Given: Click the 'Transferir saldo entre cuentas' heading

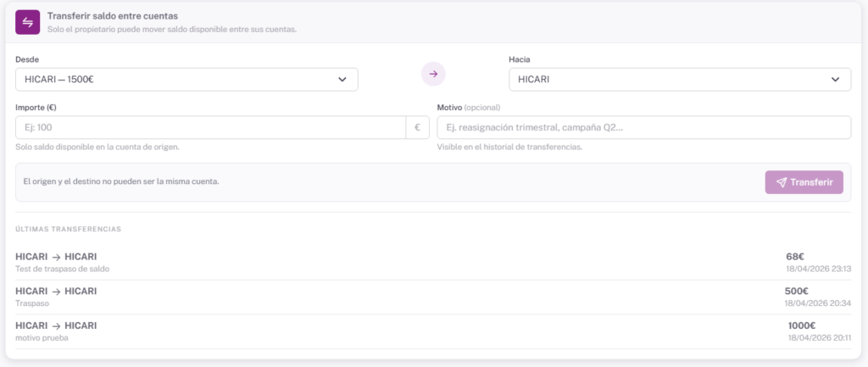Looking at the screenshot, I should tap(113, 16).
